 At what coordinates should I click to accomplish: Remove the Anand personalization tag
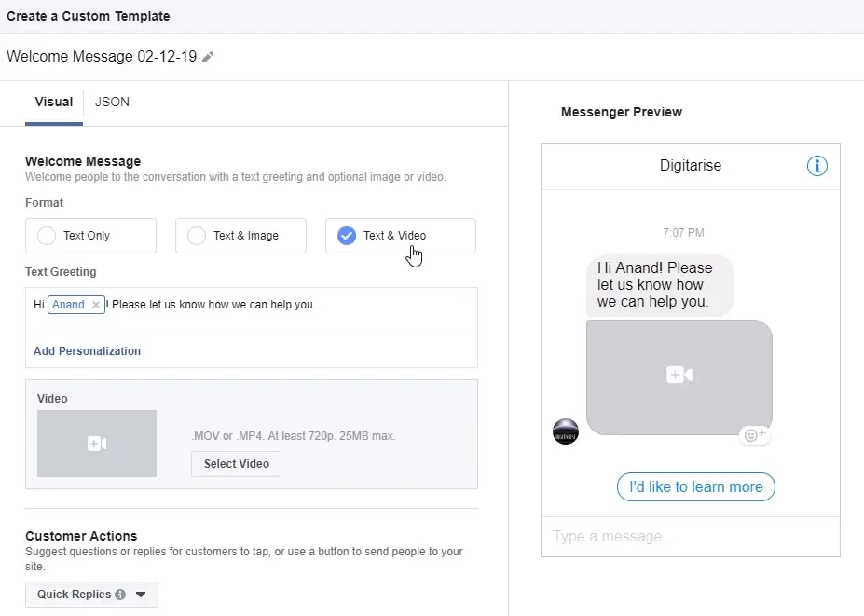click(x=96, y=305)
